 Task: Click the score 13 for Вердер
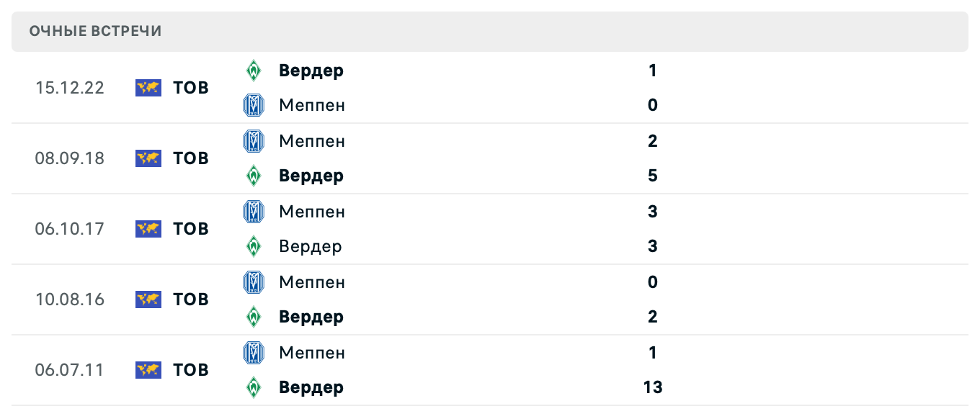(x=652, y=387)
